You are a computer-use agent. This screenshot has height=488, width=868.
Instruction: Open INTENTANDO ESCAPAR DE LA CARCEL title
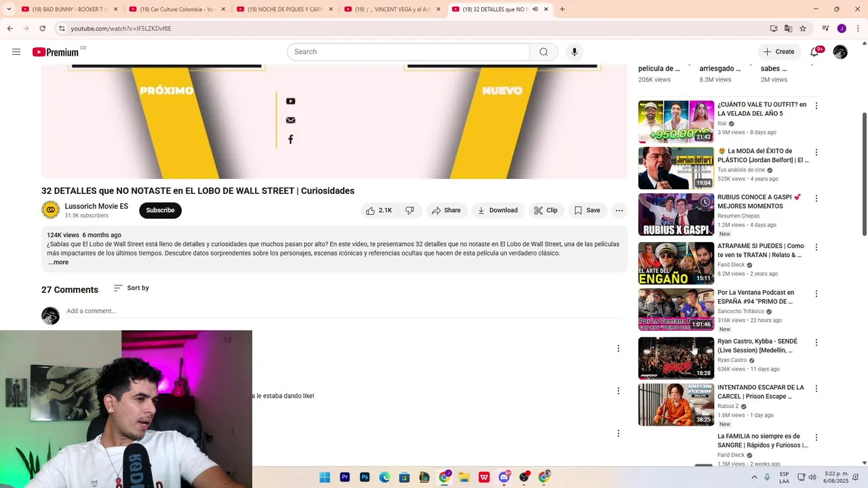(x=761, y=392)
